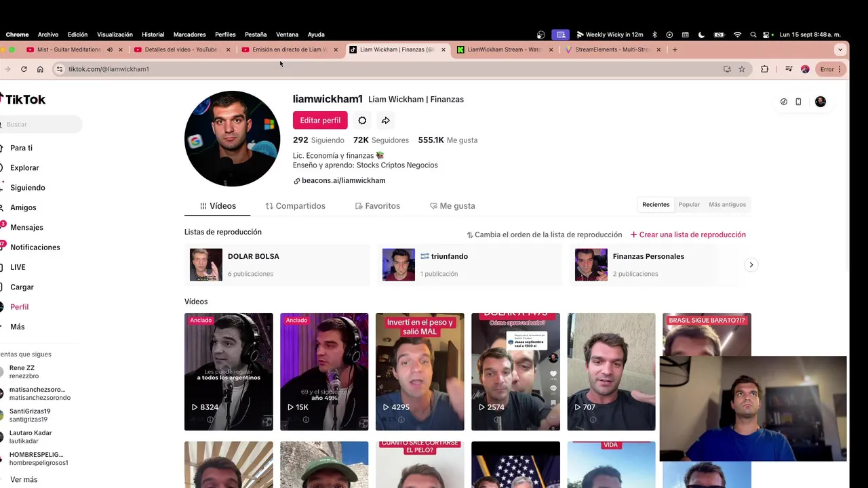Bookmark this page with star icon
Image resolution: width=868 pixels, height=488 pixels.
(742, 69)
